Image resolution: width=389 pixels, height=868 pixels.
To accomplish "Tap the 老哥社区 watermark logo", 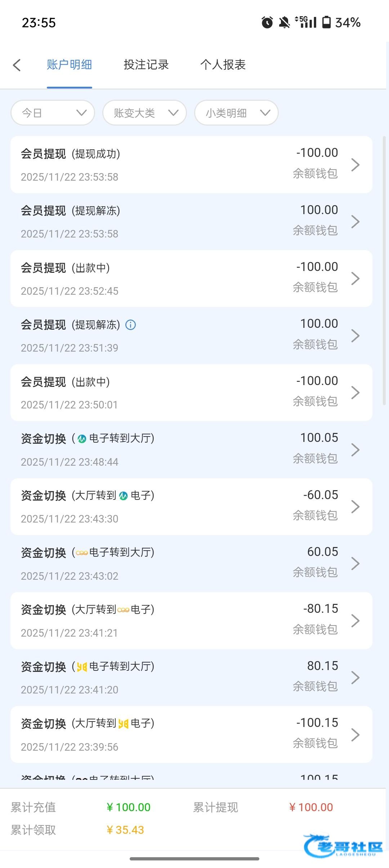I will (x=343, y=845).
